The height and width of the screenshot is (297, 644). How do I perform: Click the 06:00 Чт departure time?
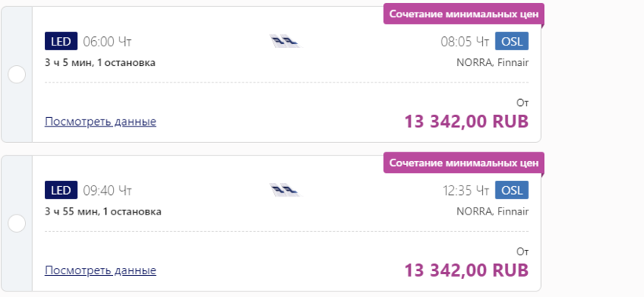[107, 42]
